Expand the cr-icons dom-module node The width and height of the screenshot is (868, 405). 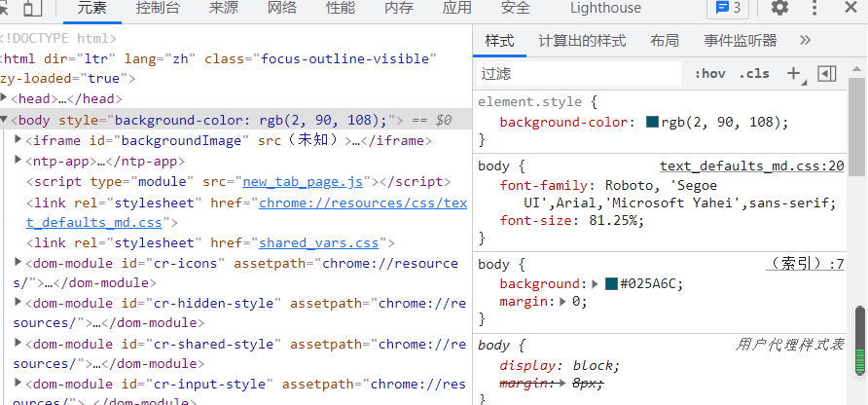click(18, 262)
